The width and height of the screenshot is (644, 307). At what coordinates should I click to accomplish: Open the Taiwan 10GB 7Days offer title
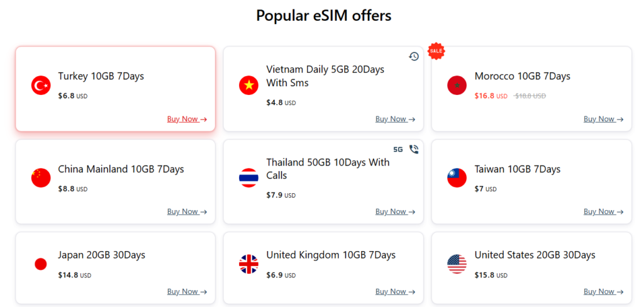pyautogui.click(x=517, y=169)
